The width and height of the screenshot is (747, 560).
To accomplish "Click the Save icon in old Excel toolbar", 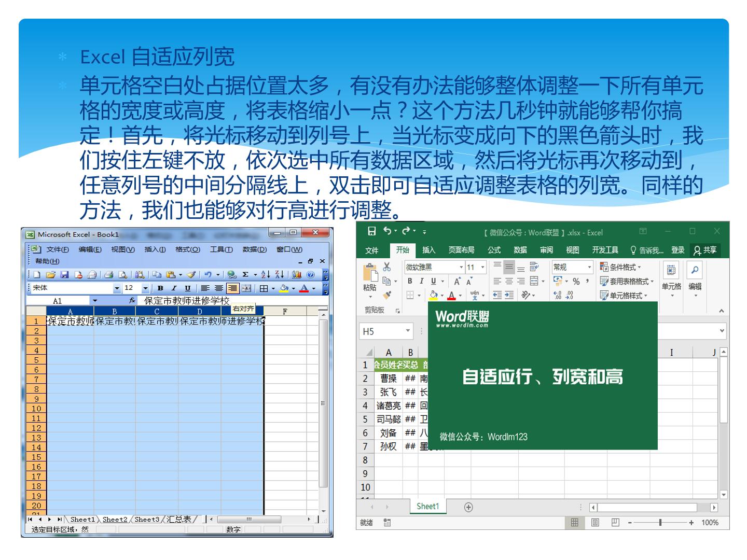I will click(x=64, y=275).
